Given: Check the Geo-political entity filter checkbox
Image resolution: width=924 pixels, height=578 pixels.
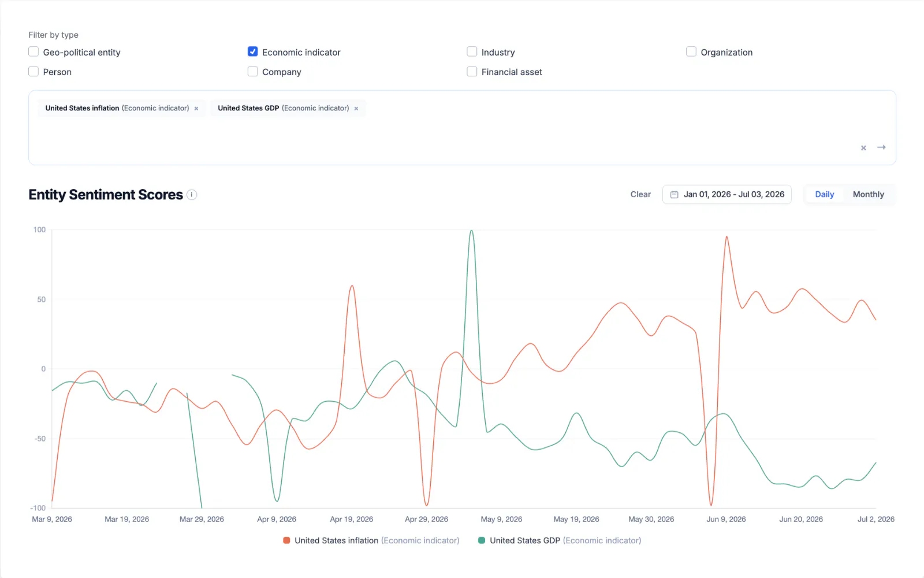Looking at the screenshot, I should tap(33, 52).
